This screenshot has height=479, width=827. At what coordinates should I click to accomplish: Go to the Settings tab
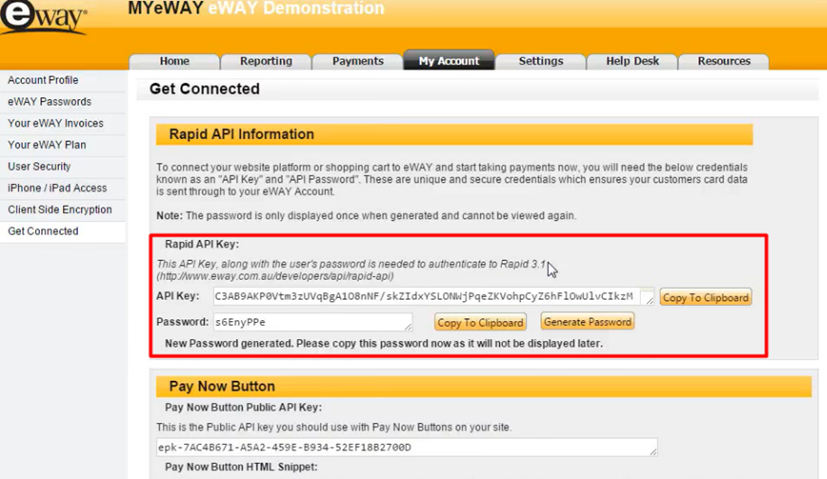click(x=541, y=61)
